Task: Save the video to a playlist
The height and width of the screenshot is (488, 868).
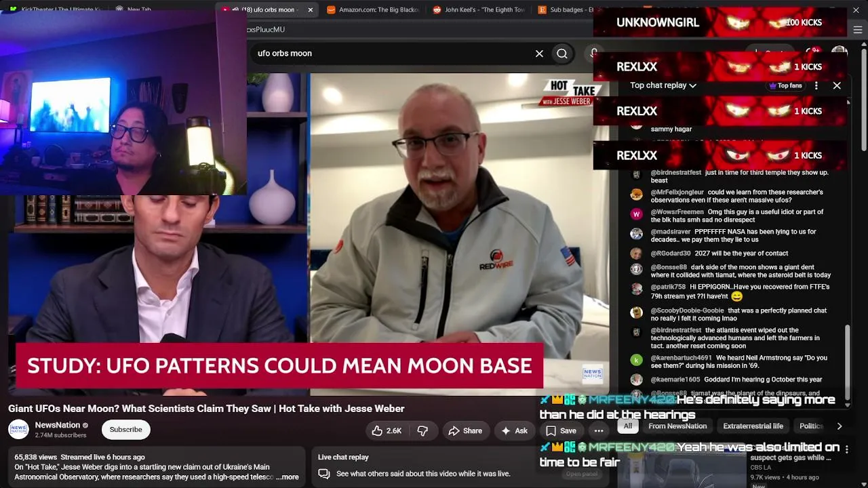Action: tap(561, 430)
